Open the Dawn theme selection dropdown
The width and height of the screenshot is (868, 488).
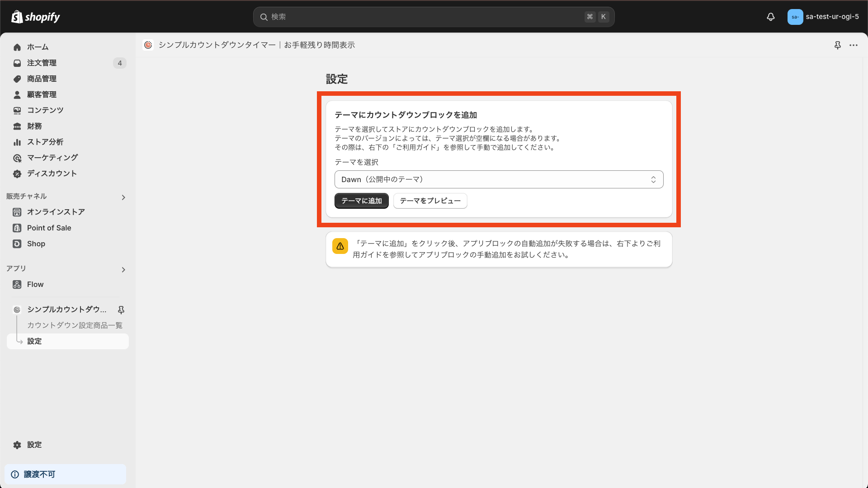pyautogui.click(x=499, y=179)
